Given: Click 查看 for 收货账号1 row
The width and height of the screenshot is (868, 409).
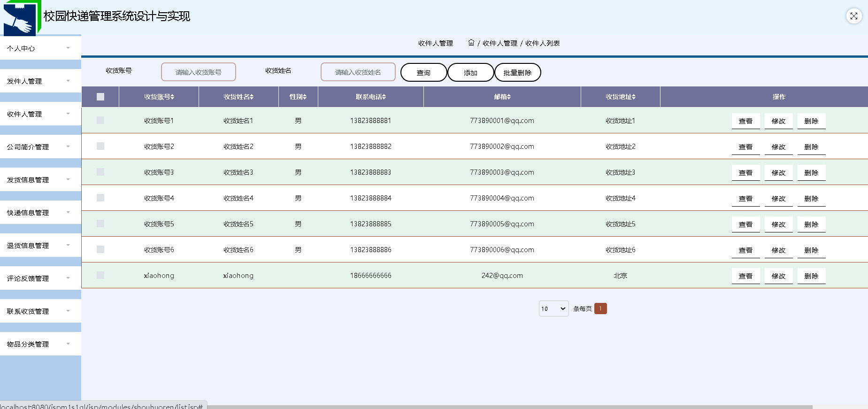Looking at the screenshot, I should (746, 121).
